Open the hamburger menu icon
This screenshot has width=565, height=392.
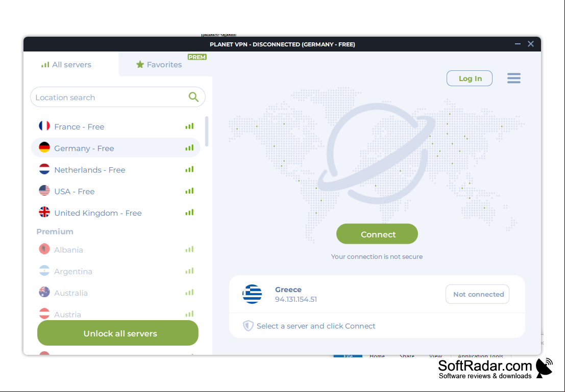pyautogui.click(x=513, y=78)
